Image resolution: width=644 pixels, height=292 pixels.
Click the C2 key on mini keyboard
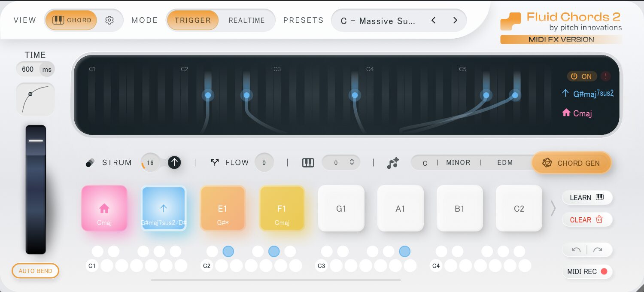pos(207,266)
